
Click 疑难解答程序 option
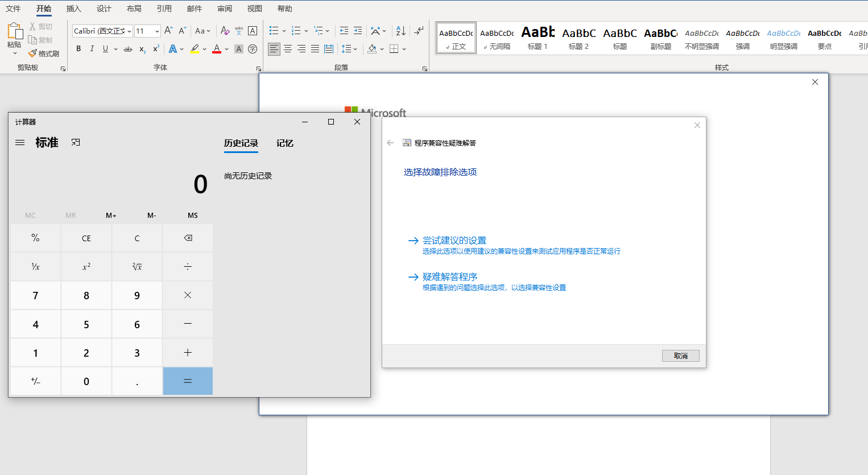pos(450,277)
